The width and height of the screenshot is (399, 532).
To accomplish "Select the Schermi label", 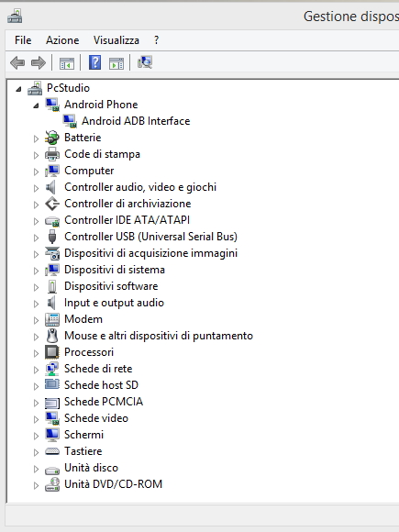I will pos(83,435).
